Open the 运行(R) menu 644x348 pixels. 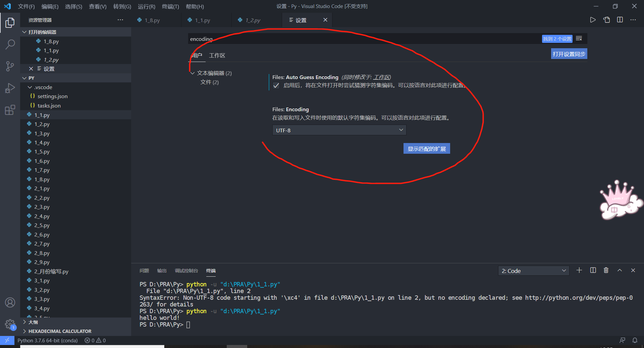click(146, 6)
